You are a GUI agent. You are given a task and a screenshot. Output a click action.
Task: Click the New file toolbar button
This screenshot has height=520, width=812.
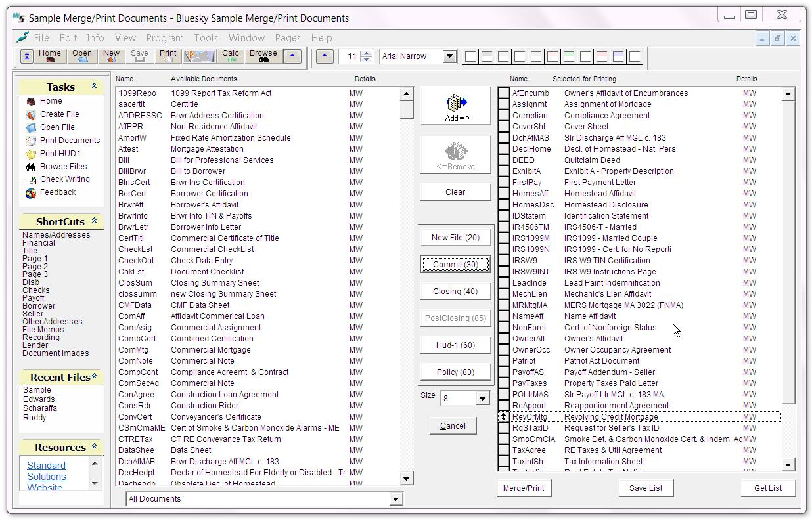(111, 56)
